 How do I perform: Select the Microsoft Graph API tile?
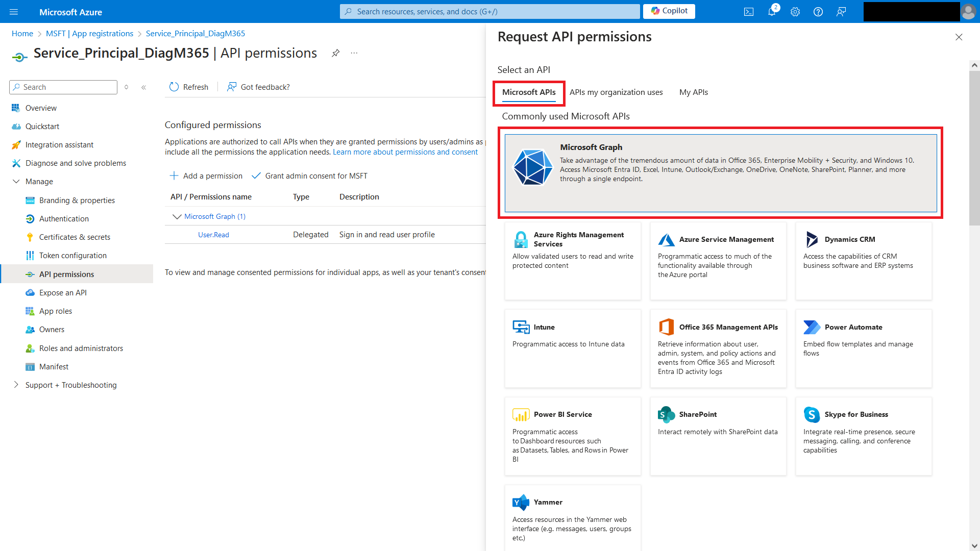click(720, 173)
